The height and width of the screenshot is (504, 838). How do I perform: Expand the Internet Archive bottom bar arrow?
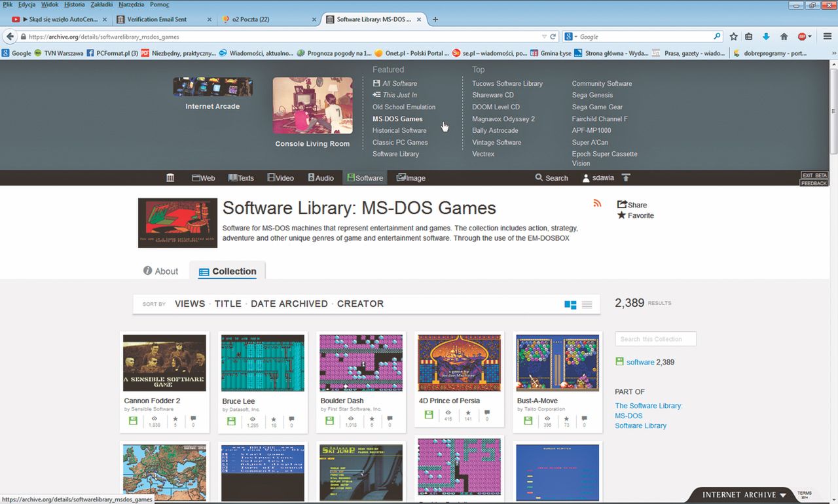782,495
